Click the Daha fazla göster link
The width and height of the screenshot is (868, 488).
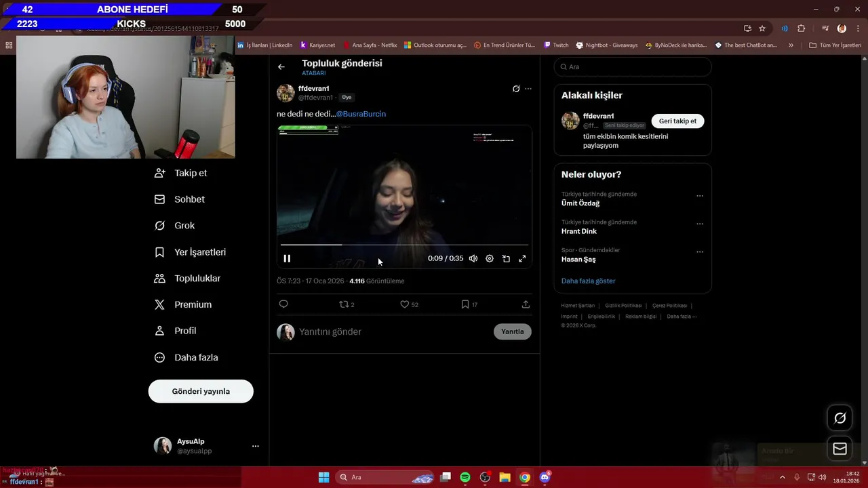click(589, 281)
